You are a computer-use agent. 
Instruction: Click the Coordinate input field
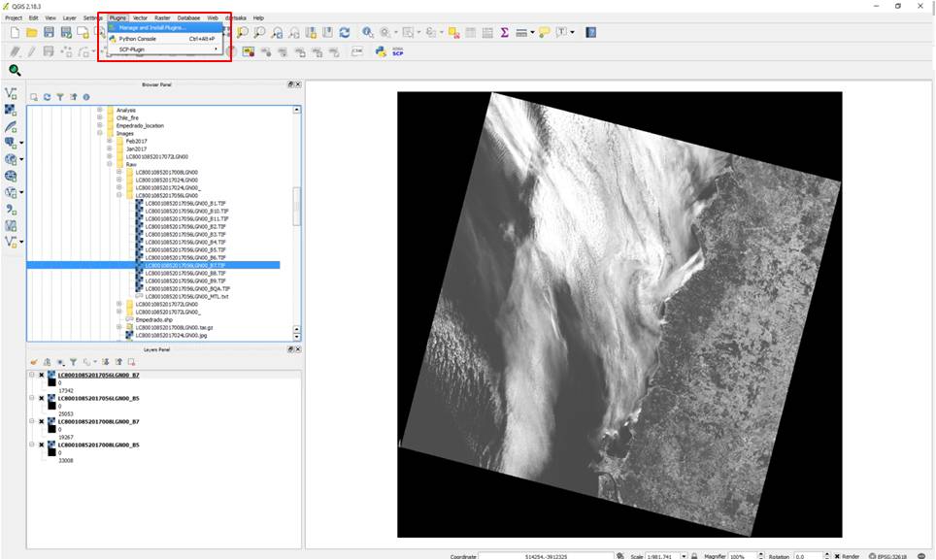[x=547, y=555]
